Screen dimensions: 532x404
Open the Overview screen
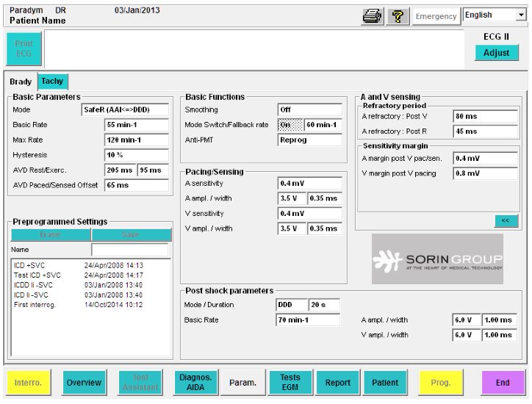pos(85,383)
